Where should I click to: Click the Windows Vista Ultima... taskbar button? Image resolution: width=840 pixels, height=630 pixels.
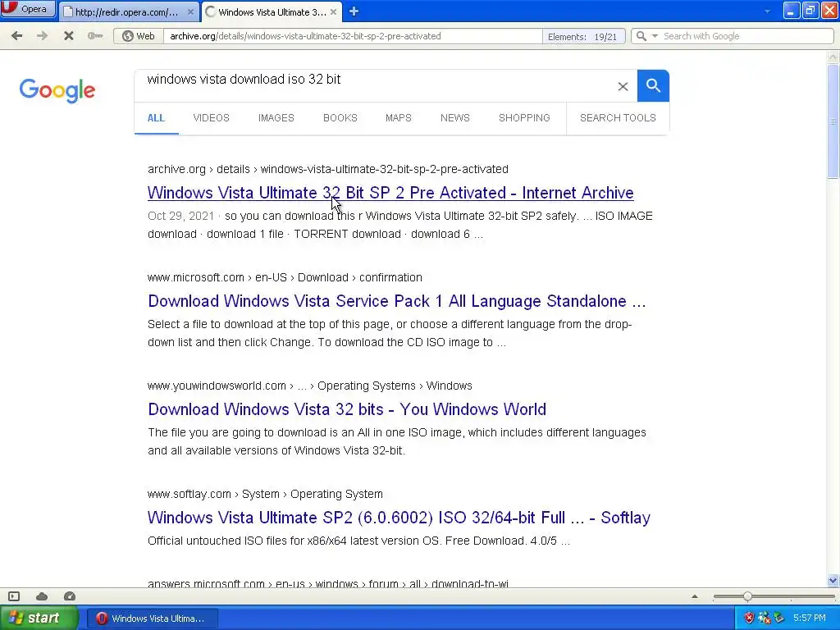click(152, 619)
